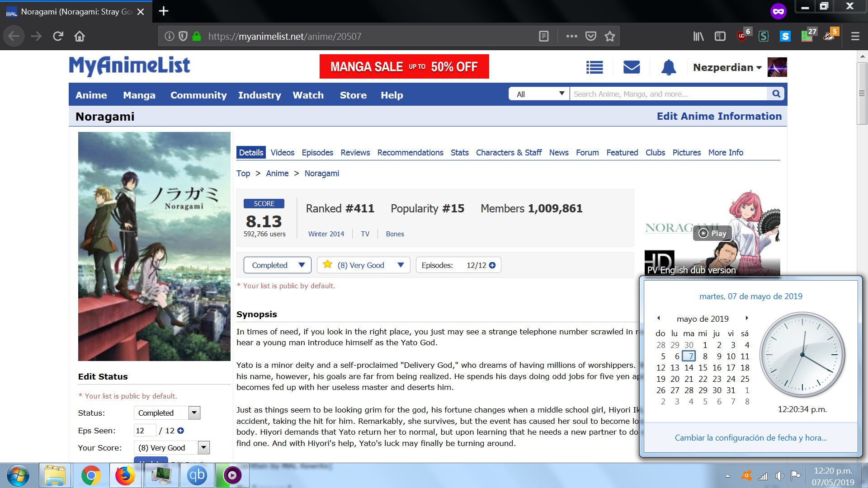
Task: Close the Noragami browser tab
Action: click(141, 12)
